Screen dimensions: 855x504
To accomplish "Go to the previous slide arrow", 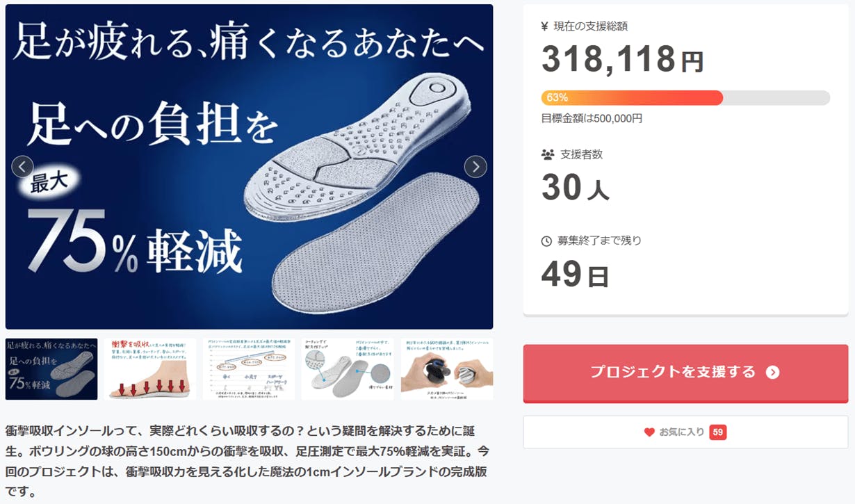I will (x=23, y=167).
